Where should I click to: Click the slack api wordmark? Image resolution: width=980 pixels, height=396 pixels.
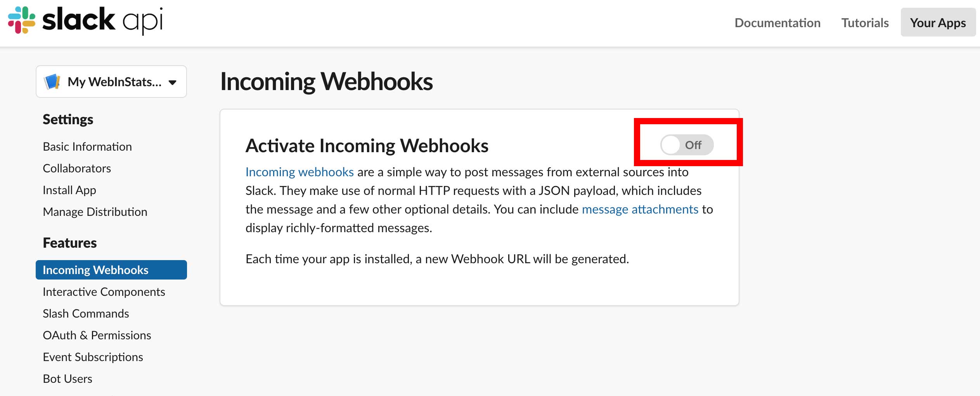tap(102, 20)
